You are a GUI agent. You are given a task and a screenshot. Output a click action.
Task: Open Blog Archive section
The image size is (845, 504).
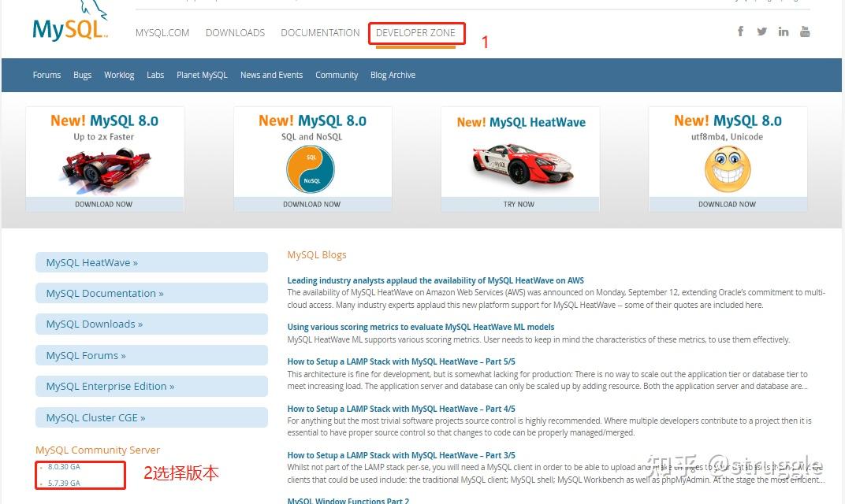pyautogui.click(x=393, y=75)
